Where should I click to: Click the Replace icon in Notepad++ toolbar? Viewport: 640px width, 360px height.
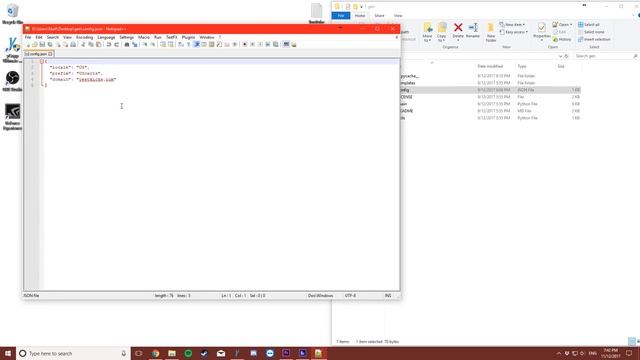pos(134,44)
